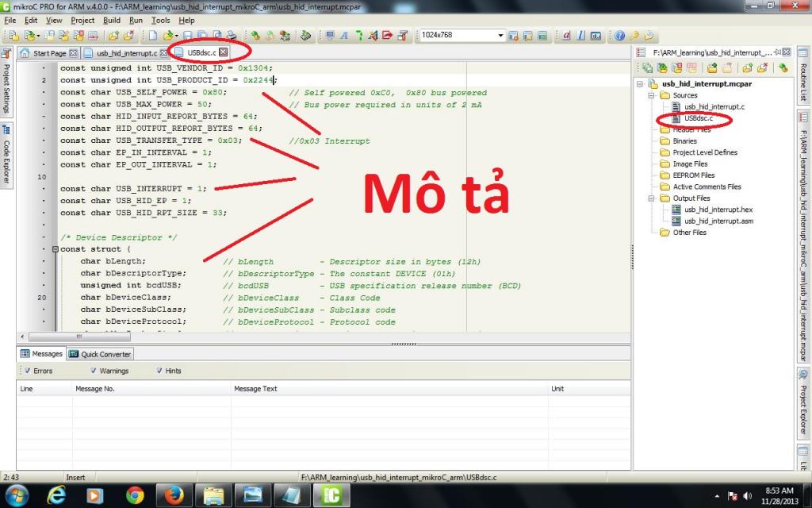Viewport: 812px width, 508px height.
Task: Close the Project Manager panel
Action: (x=787, y=52)
